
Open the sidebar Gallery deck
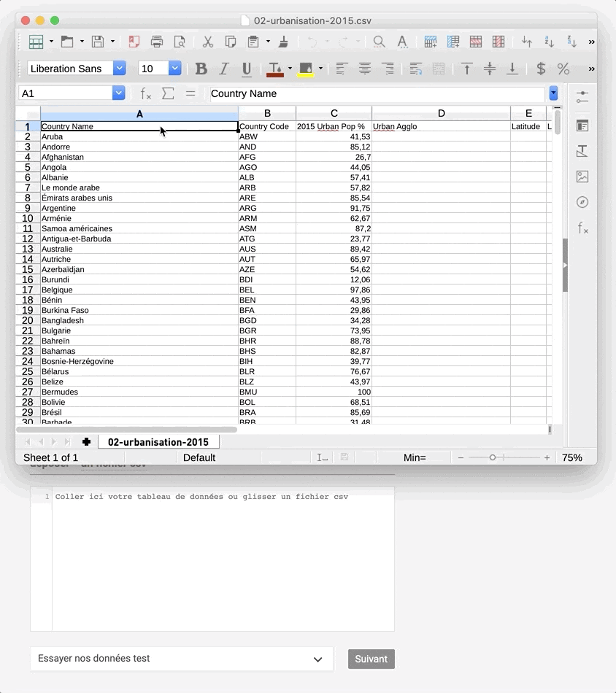coord(582,177)
